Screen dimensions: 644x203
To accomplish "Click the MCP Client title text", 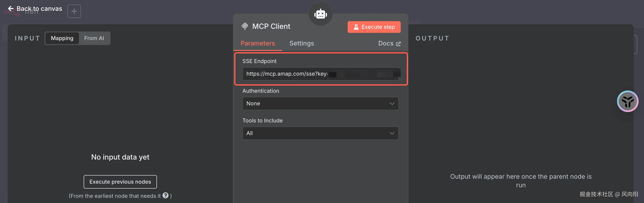I will point(271,26).
